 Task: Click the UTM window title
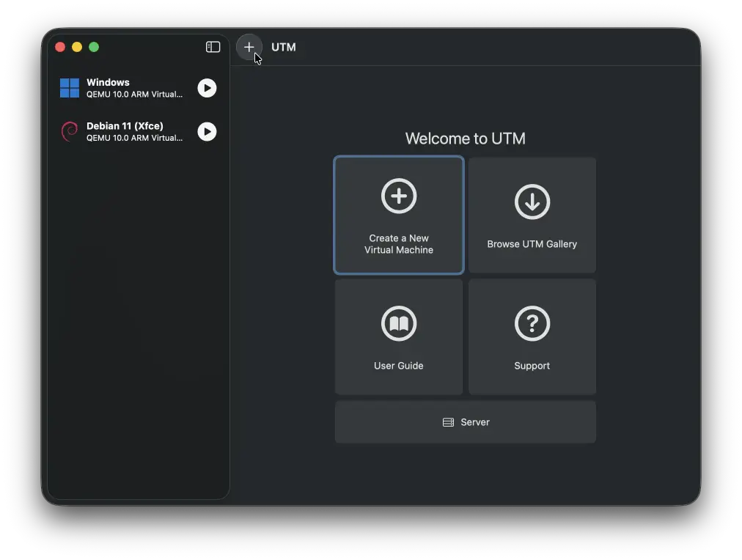tap(284, 48)
